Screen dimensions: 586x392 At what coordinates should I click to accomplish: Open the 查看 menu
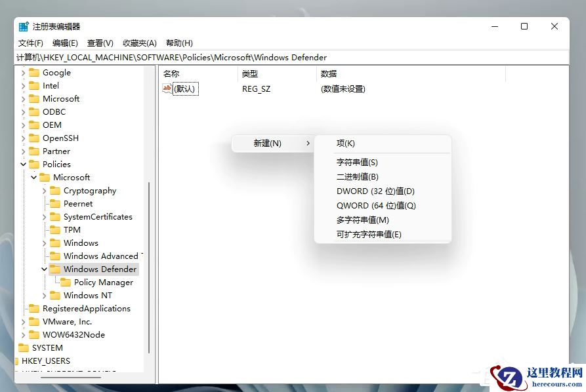(x=99, y=43)
